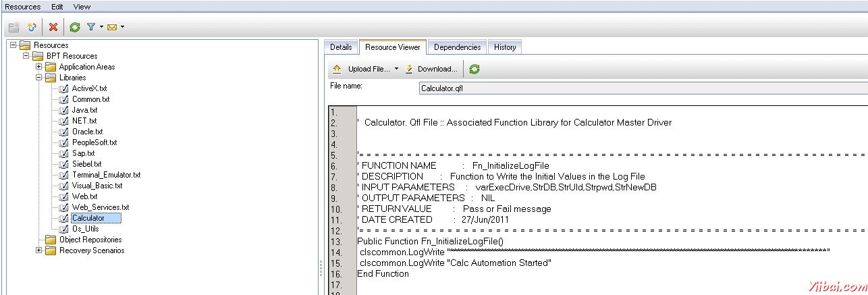The image size is (868, 295).
Task: Collapse the BPT Resources folder
Action: click(x=26, y=56)
